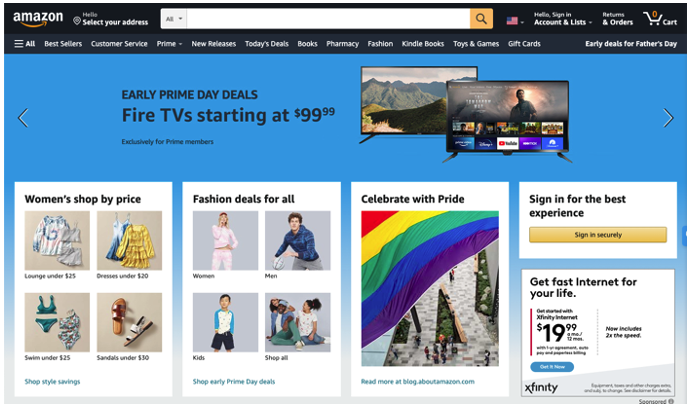Click the orange search magnifier button
This screenshot has height=410, width=695.
(x=481, y=19)
